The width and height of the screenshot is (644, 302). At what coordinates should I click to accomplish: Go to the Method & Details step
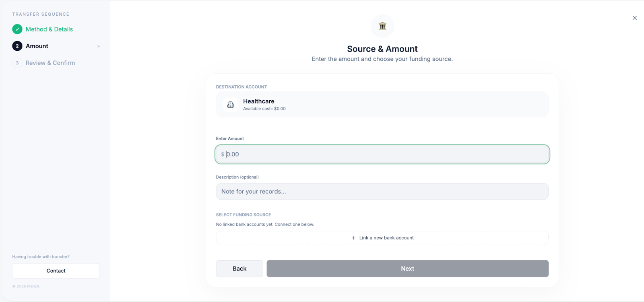tap(49, 29)
